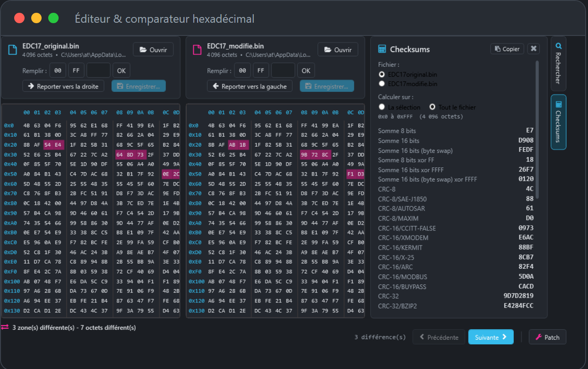This screenshot has height=369, width=588.
Task: Open the Rechercher side tab
Action: tap(558, 64)
